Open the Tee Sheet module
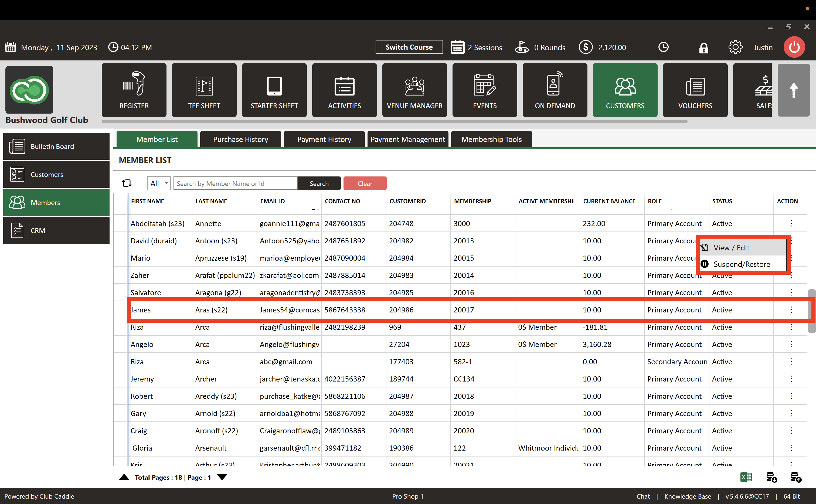This screenshot has height=504, width=816. pyautogui.click(x=204, y=90)
